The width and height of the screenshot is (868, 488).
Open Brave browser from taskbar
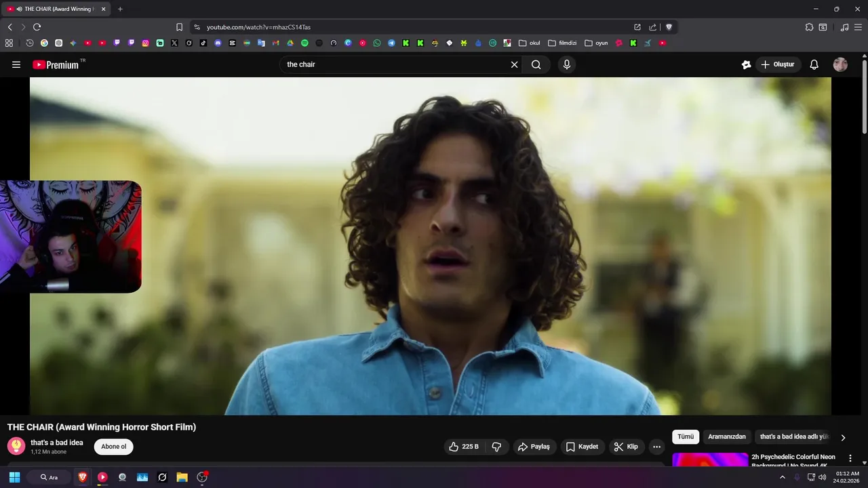pyautogui.click(x=83, y=477)
